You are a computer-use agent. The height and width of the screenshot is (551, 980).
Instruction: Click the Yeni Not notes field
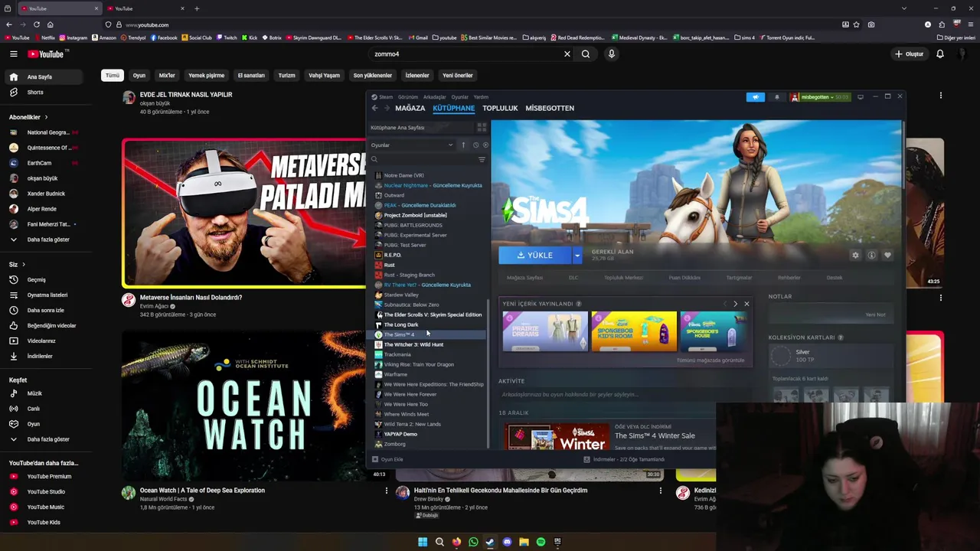pos(831,314)
